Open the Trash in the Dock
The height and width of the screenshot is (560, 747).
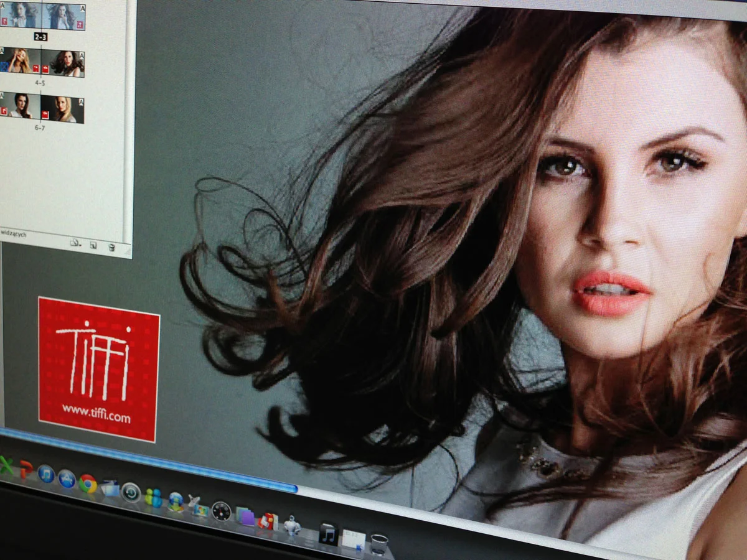(378, 544)
